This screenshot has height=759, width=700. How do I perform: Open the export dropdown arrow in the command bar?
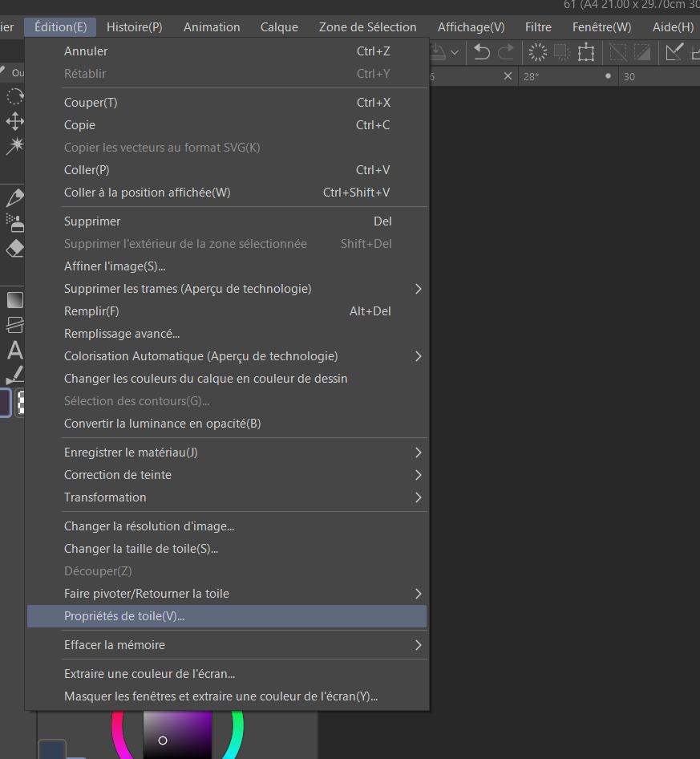[x=455, y=52]
